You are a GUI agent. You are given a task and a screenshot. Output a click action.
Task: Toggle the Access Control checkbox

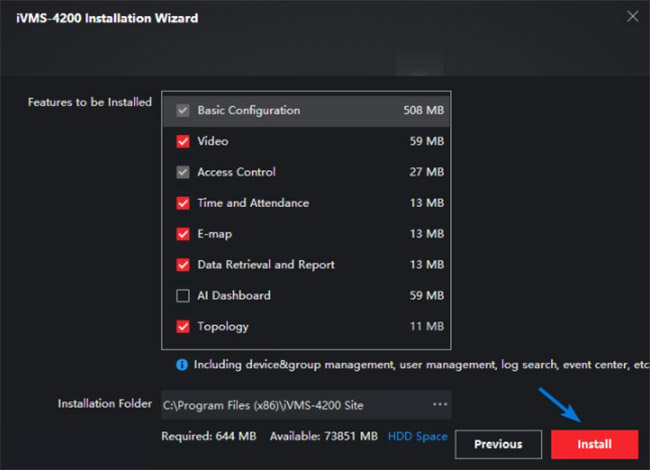[183, 172]
